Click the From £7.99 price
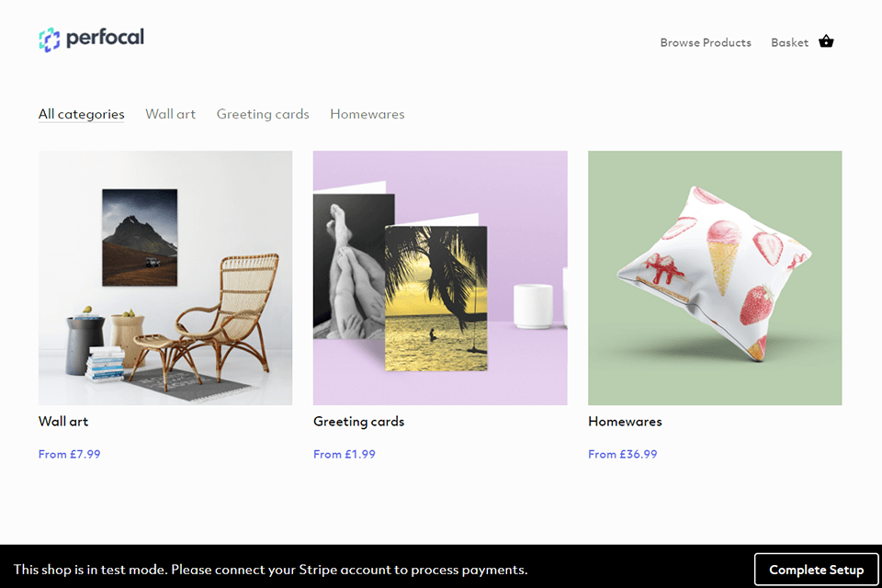The width and height of the screenshot is (882, 588). (70, 454)
